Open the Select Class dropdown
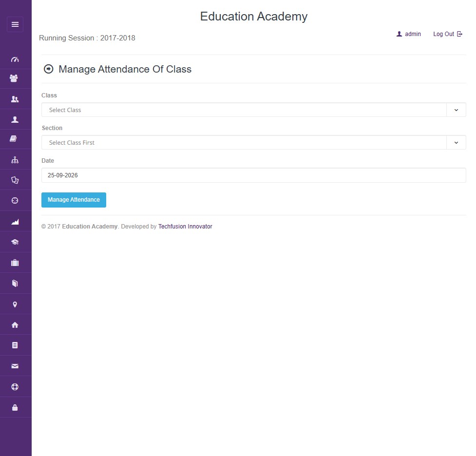Screen dimensions: 476x456 (253, 110)
